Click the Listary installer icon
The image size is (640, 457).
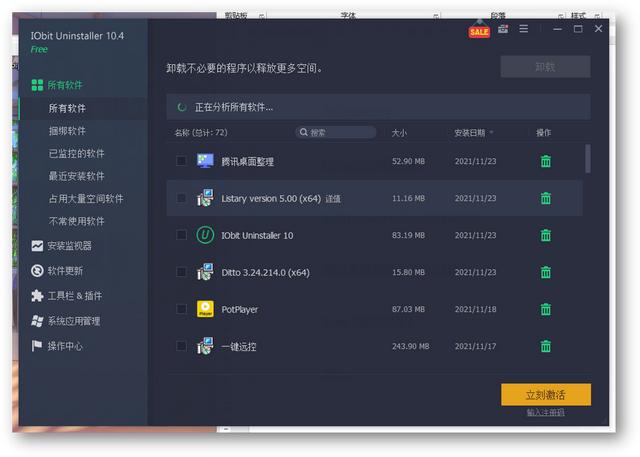[205, 198]
